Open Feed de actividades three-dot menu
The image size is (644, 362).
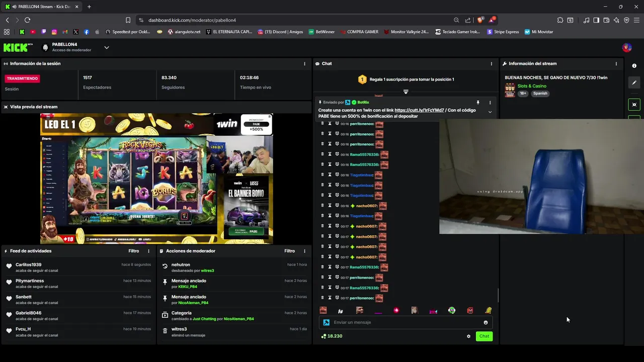(x=148, y=251)
